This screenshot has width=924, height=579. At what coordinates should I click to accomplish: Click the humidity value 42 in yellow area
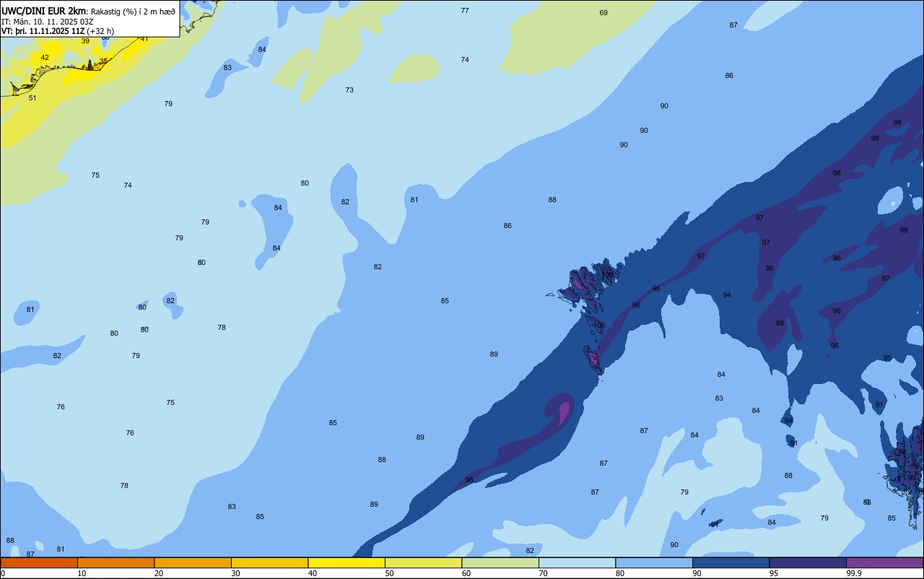point(45,58)
